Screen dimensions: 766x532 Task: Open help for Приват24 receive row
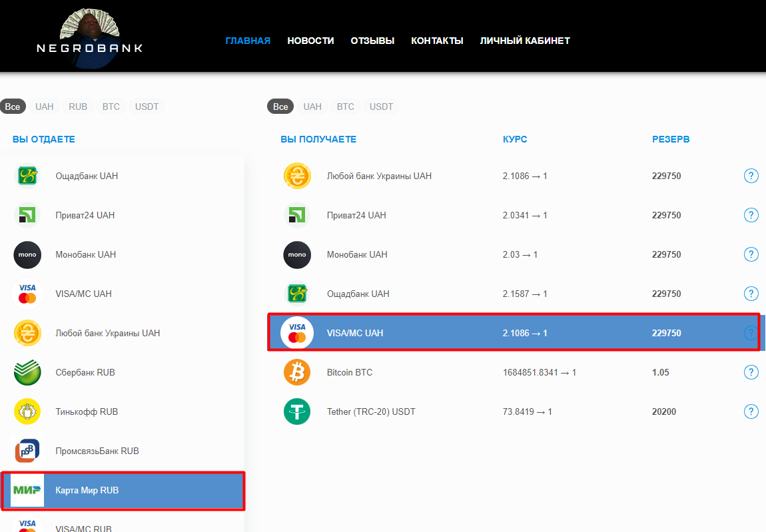point(751,215)
